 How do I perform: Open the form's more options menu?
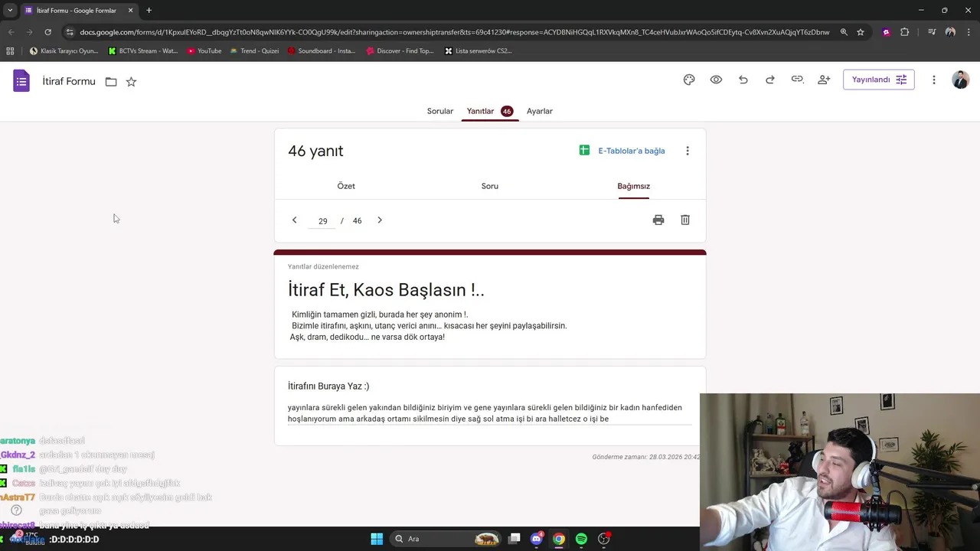933,80
